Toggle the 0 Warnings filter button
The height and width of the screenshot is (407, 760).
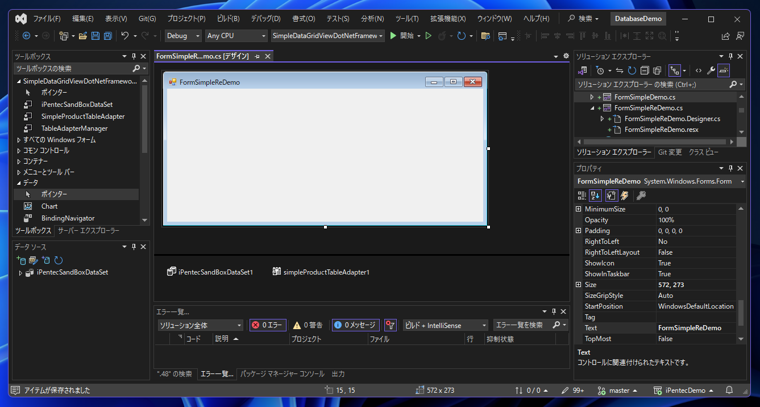(308, 325)
